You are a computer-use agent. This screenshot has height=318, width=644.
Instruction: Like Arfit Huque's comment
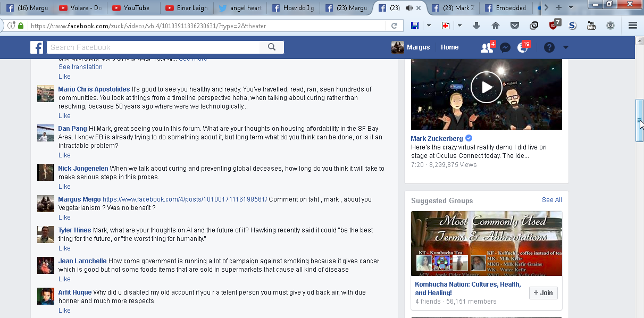[x=64, y=311]
